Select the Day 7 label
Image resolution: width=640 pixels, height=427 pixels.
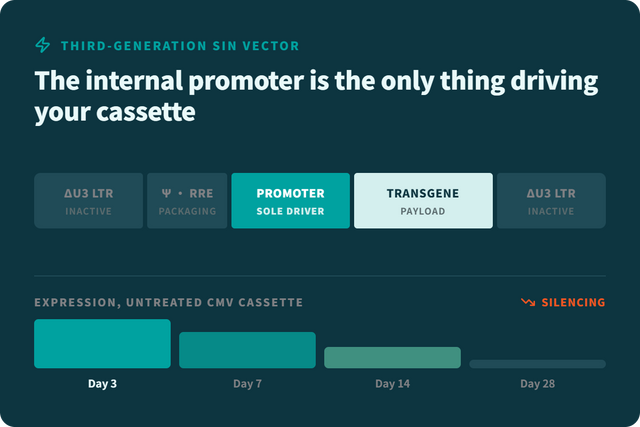tap(247, 384)
